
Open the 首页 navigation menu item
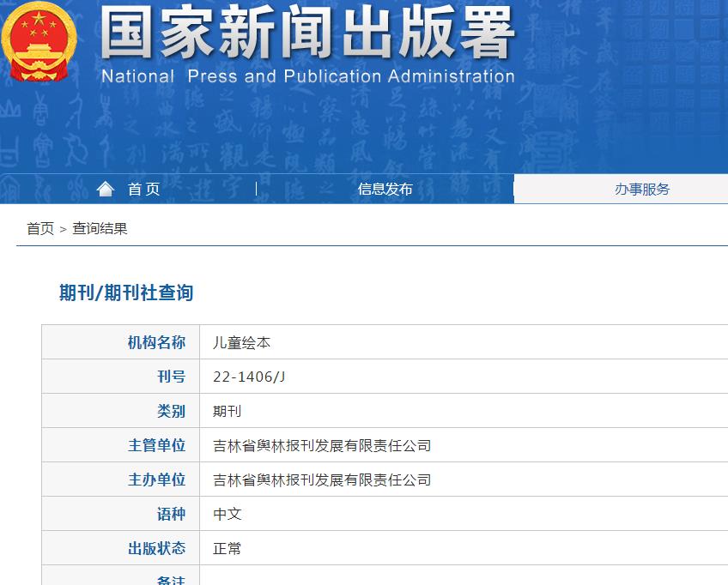click(143, 189)
